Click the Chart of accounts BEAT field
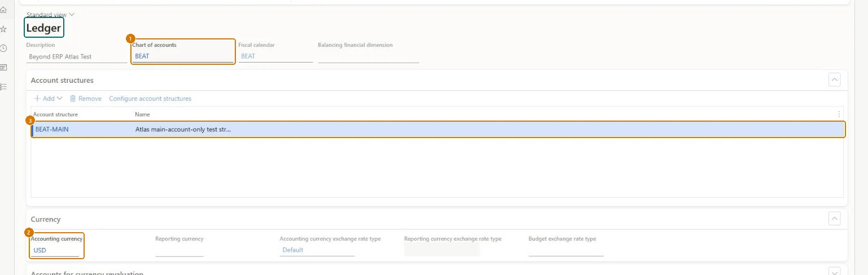The image size is (868, 275). click(183, 56)
